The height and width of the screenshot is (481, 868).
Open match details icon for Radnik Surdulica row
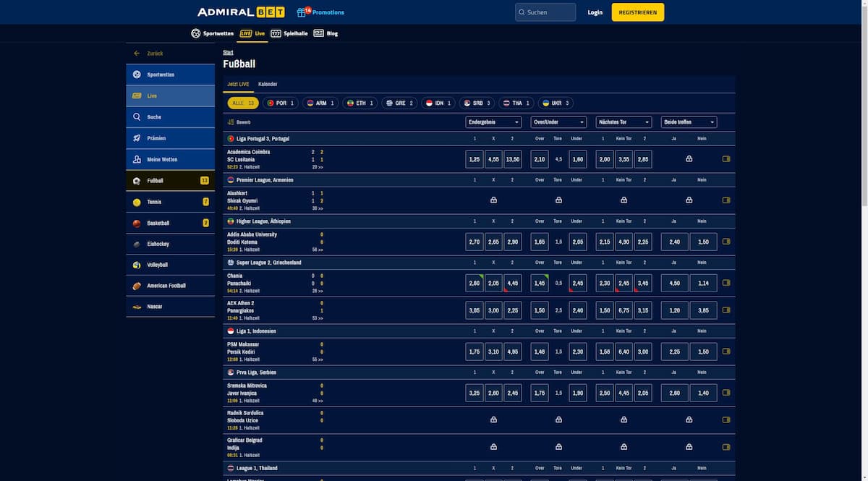coord(726,420)
